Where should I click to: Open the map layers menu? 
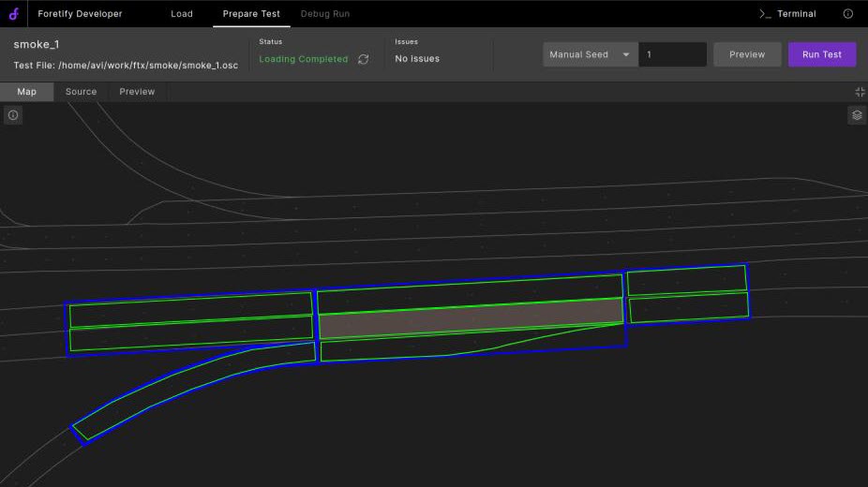857,115
